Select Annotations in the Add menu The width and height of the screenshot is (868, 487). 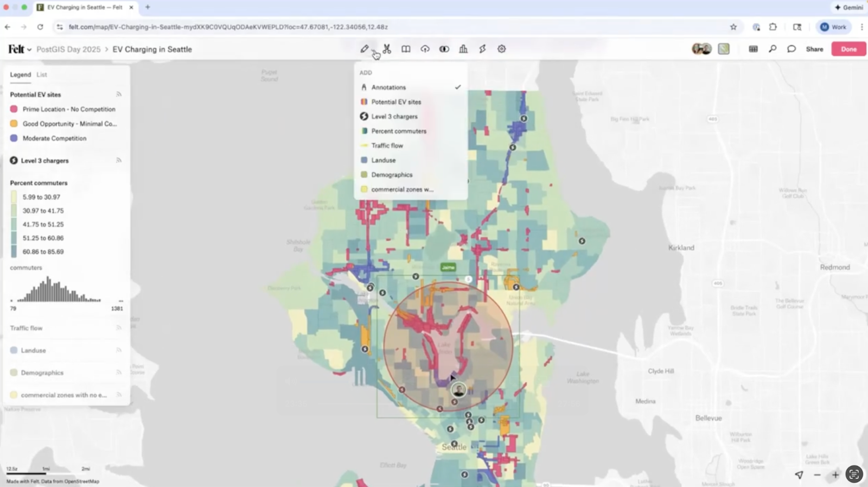[x=388, y=87]
